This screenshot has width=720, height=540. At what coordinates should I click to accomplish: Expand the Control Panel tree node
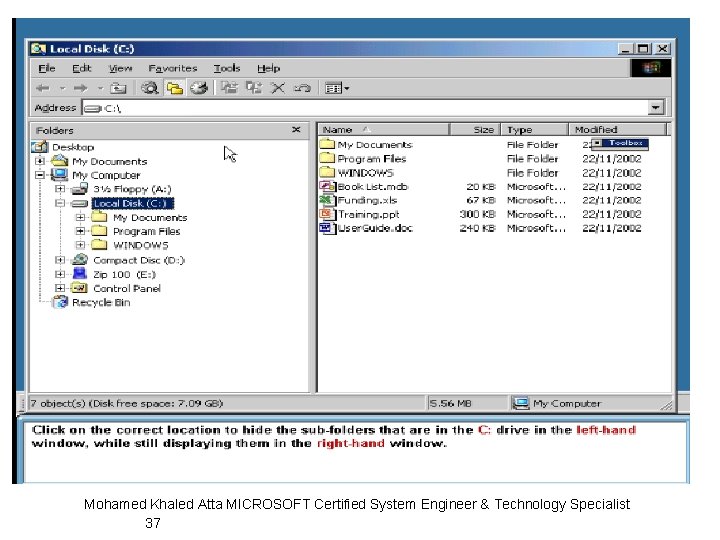point(60,288)
